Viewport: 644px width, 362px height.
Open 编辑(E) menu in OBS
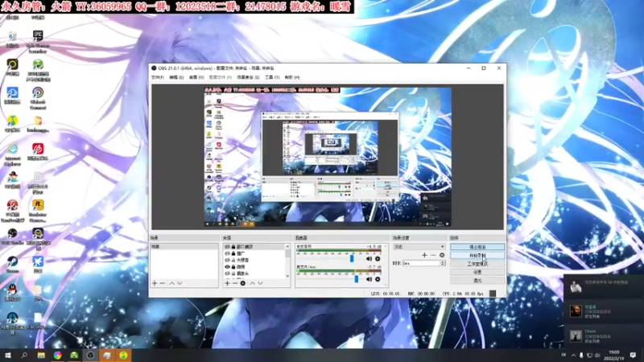176,77
